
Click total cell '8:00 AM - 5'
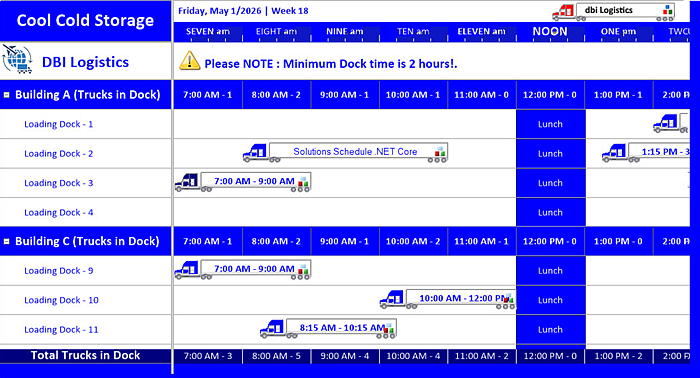276,356
